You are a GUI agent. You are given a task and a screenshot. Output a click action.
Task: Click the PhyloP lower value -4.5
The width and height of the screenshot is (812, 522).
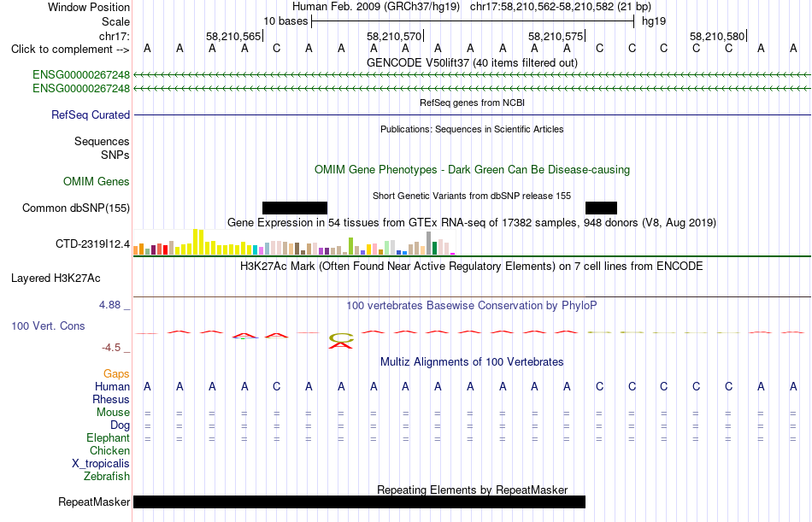point(111,348)
